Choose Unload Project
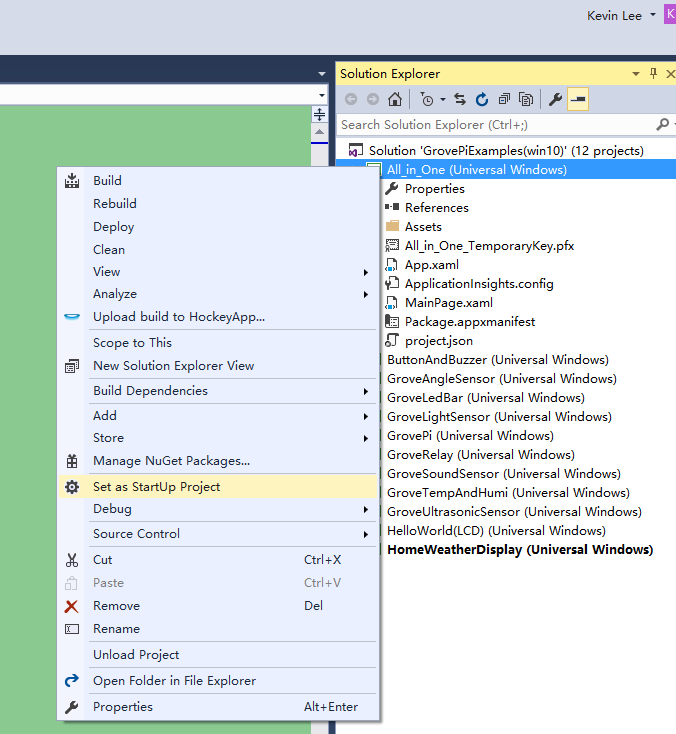This screenshot has width=676, height=734. 218,655
